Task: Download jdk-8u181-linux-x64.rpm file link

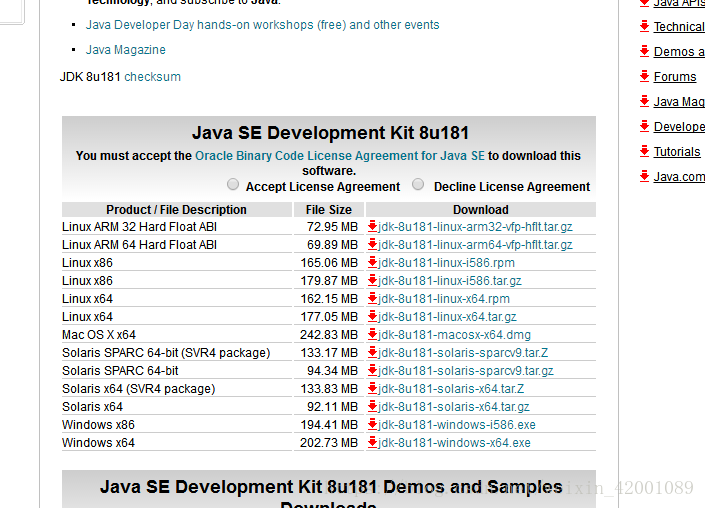Action: coord(444,299)
